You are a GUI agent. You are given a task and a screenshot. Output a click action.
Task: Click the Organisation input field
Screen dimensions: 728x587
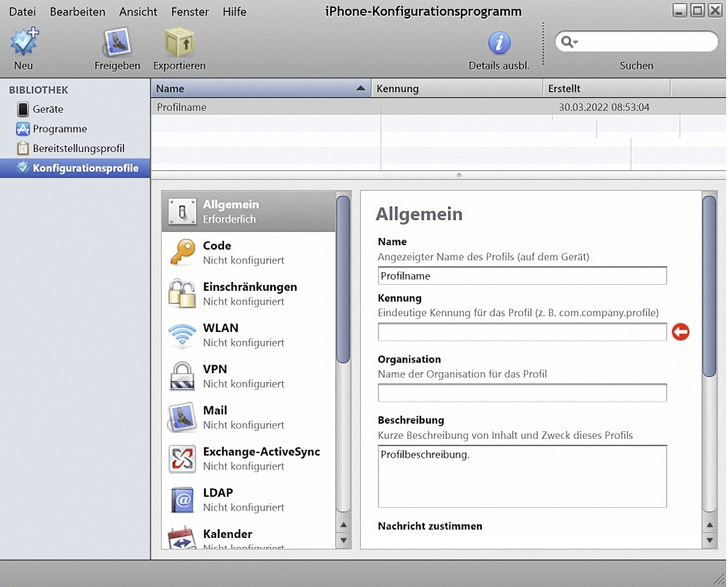(x=522, y=393)
